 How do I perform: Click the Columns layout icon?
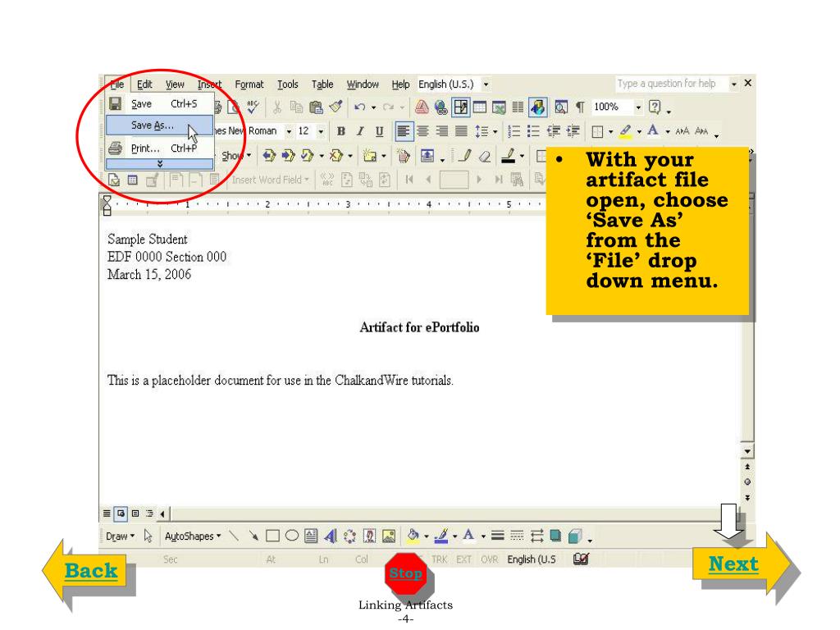tap(518, 107)
